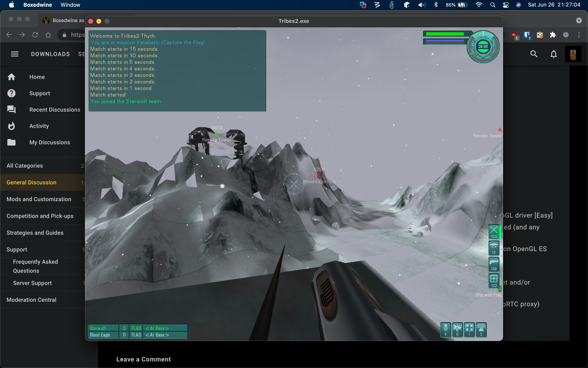Click the volume icon in menu bar
Image resolution: width=588 pixels, height=368 pixels.
point(422,5)
